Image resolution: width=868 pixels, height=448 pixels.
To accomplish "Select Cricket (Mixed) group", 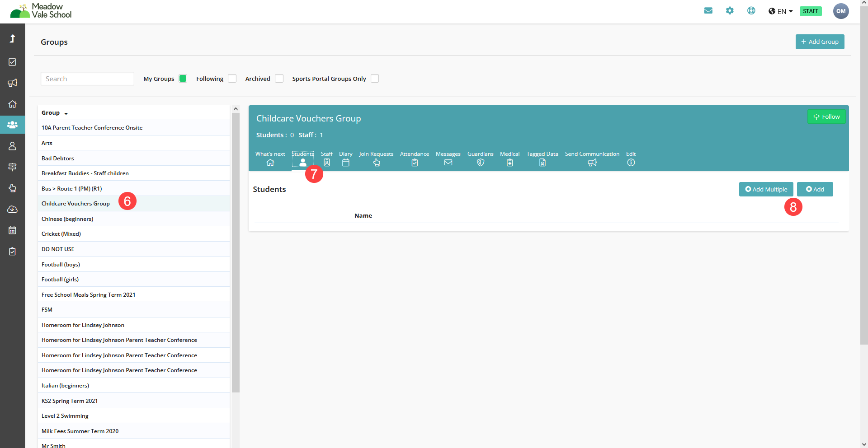I will click(x=134, y=234).
